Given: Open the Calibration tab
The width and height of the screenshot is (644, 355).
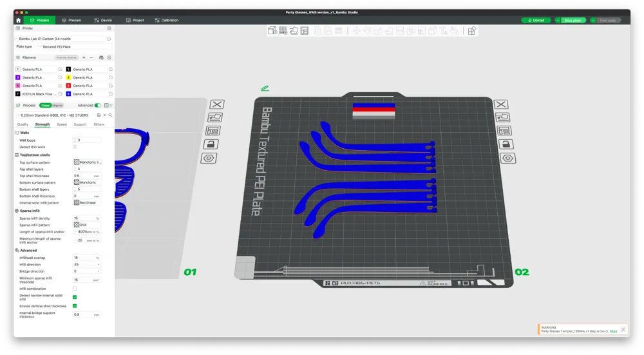Looking at the screenshot, I should coord(167,20).
